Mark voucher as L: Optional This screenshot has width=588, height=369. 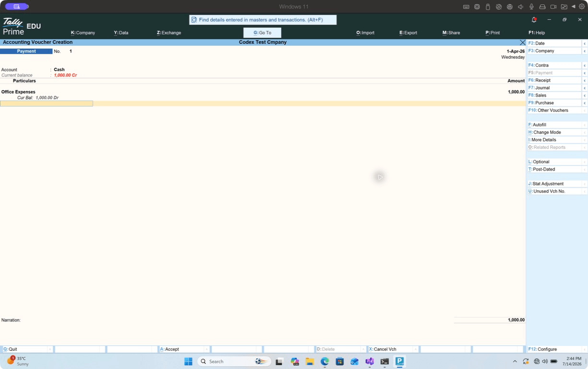tap(554, 162)
